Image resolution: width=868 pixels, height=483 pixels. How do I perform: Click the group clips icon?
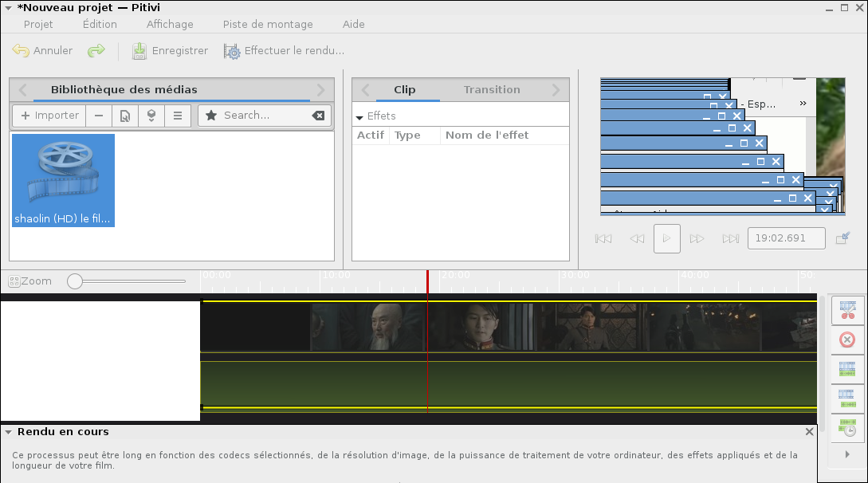pyautogui.click(x=847, y=369)
